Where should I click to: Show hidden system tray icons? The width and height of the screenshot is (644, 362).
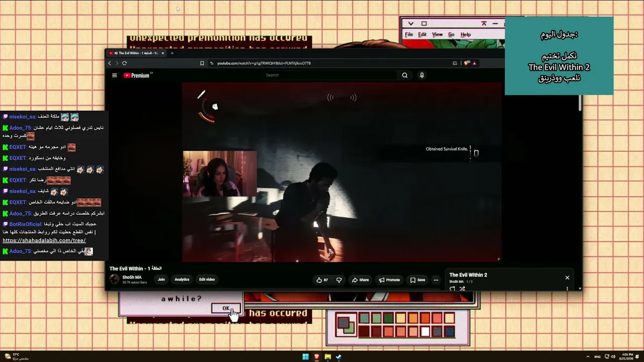click(588, 357)
